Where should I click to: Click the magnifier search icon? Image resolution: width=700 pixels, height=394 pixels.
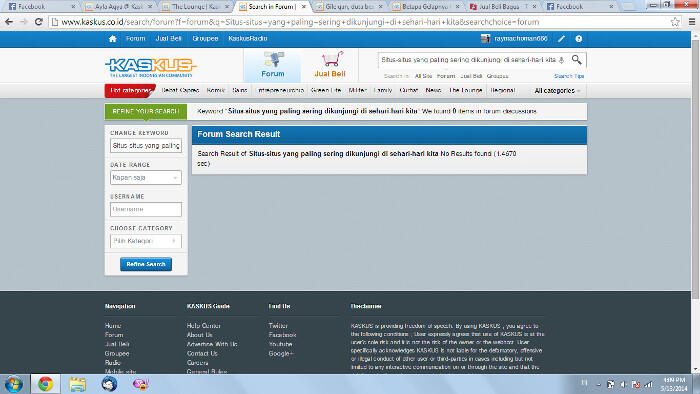tap(576, 59)
